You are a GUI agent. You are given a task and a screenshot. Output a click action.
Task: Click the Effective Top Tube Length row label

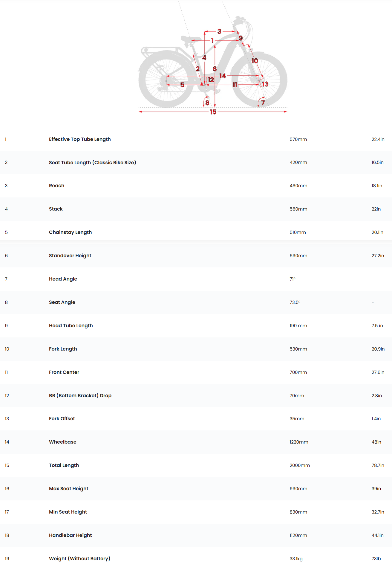(x=80, y=139)
